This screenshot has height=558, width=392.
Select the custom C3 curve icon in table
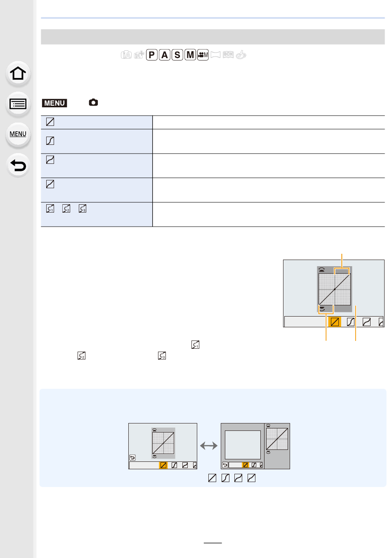pos(83,208)
